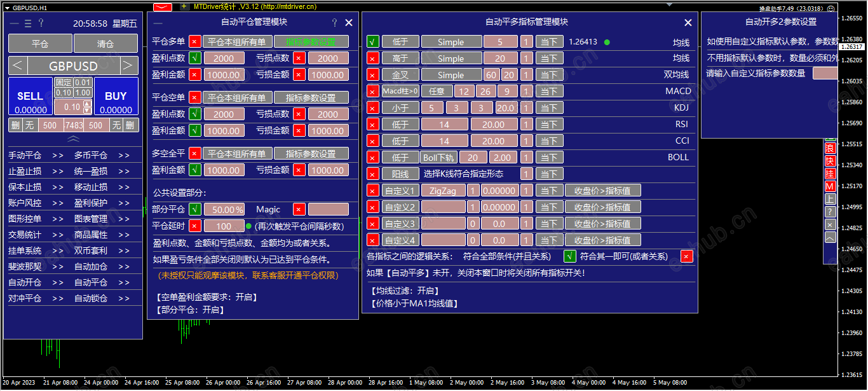The image size is (868, 391).
Task: Change 收盘价>指标值 selector in 自定义2 row
Action: click(603, 207)
